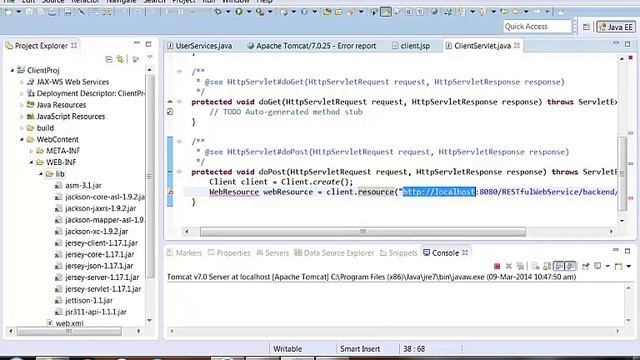Screen dimensions: 640x360
Task: Toggle Mark Occurrences in the toolbar
Action: 385,12
